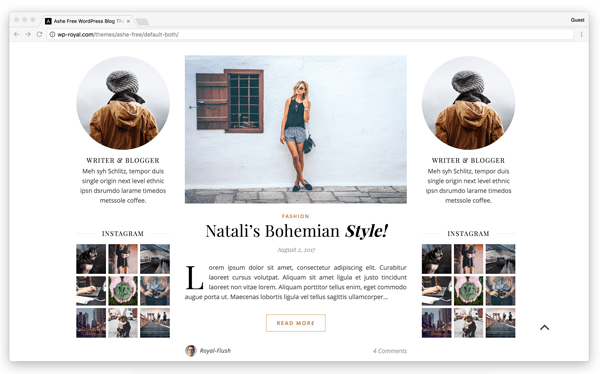Click the August 2, 2017 post date

click(x=296, y=250)
